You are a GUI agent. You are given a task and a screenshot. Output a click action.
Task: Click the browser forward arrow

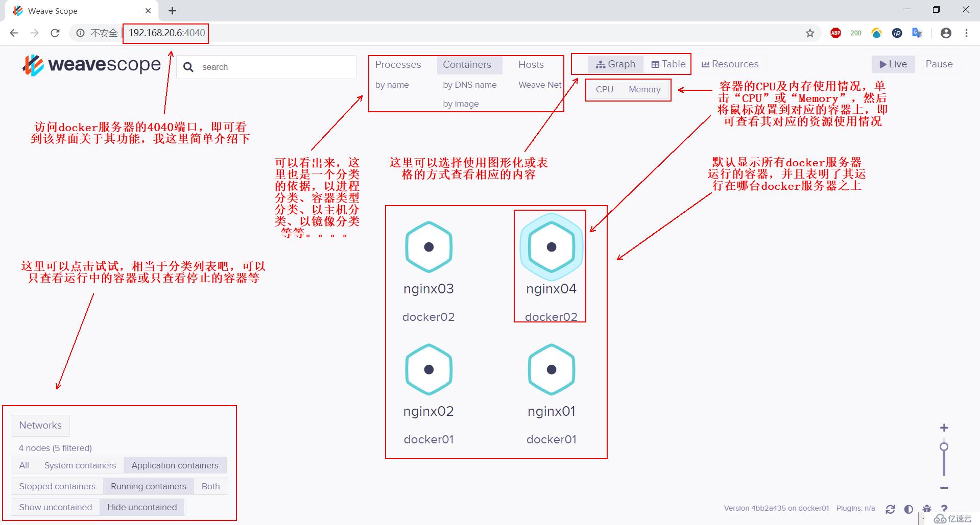tap(34, 33)
